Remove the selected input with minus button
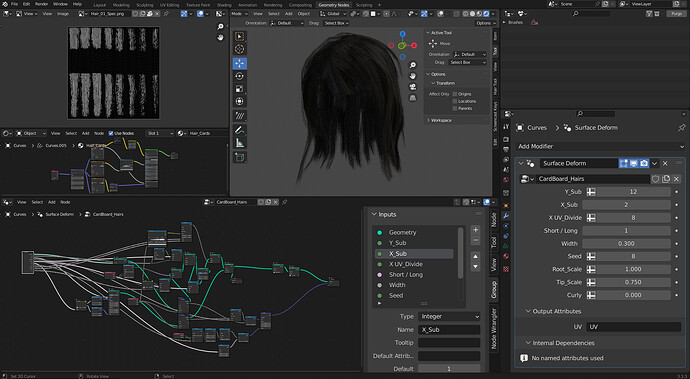The width and height of the screenshot is (690, 379). [475, 240]
